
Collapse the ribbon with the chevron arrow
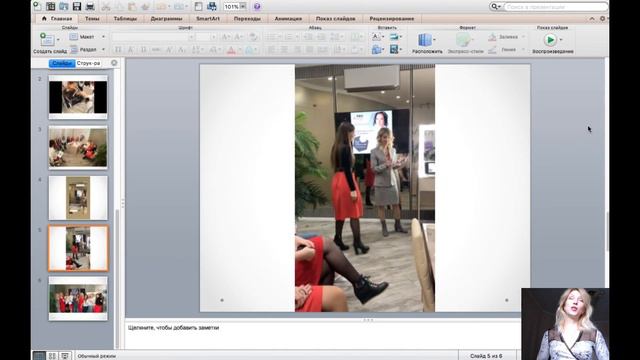coord(592,19)
